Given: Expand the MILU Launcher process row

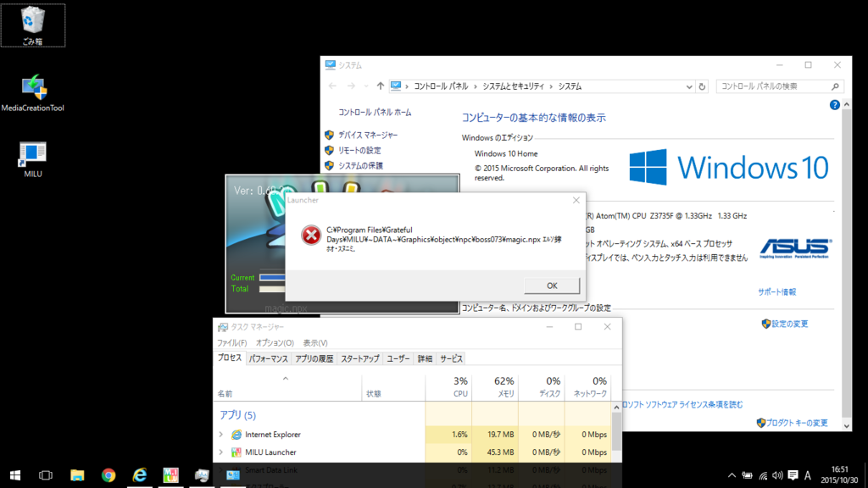Looking at the screenshot, I should (x=221, y=452).
